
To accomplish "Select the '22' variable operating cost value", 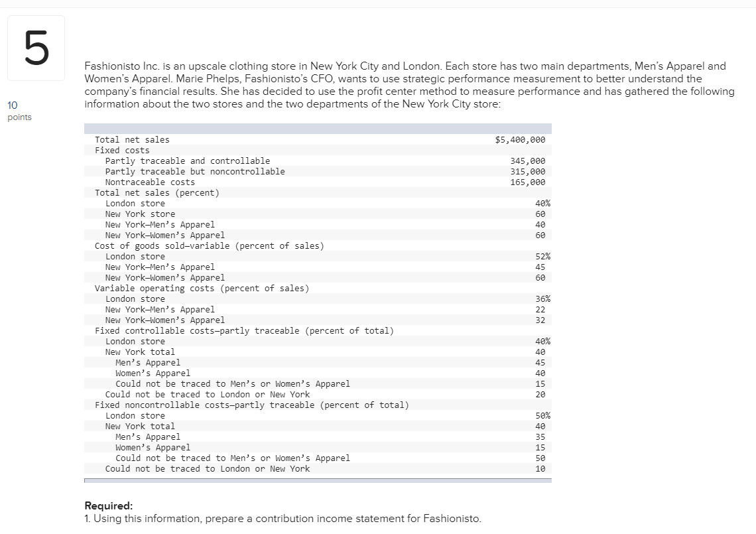I will [540, 310].
